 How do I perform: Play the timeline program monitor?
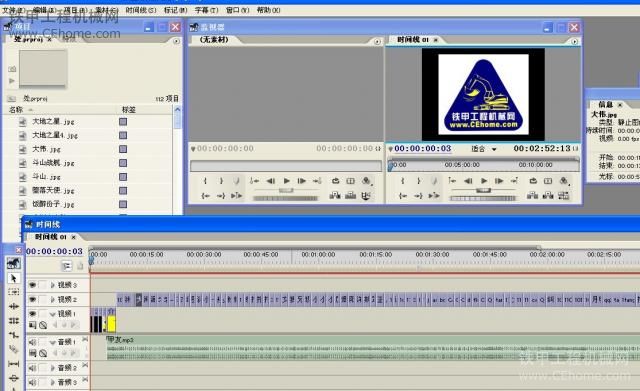pyautogui.click(x=484, y=181)
